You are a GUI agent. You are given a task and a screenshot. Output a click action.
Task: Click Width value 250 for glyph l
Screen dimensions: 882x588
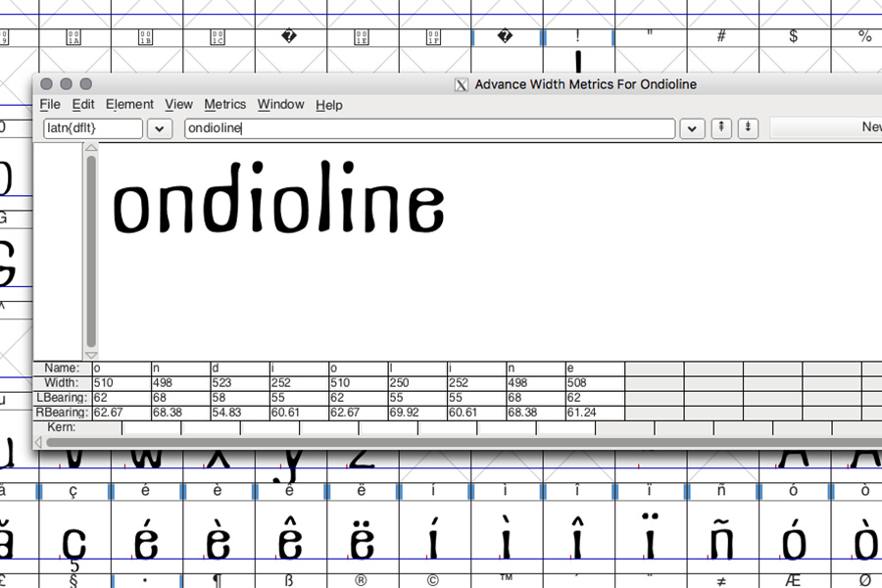pyautogui.click(x=417, y=382)
